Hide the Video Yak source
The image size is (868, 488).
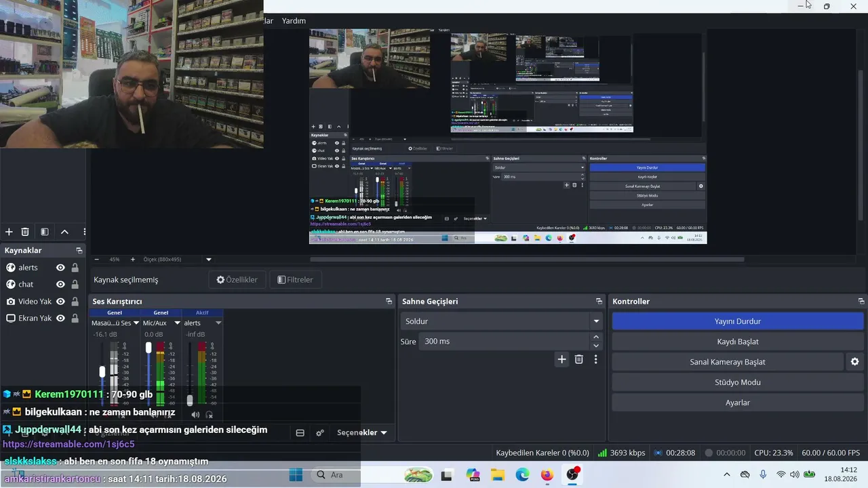click(60, 302)
